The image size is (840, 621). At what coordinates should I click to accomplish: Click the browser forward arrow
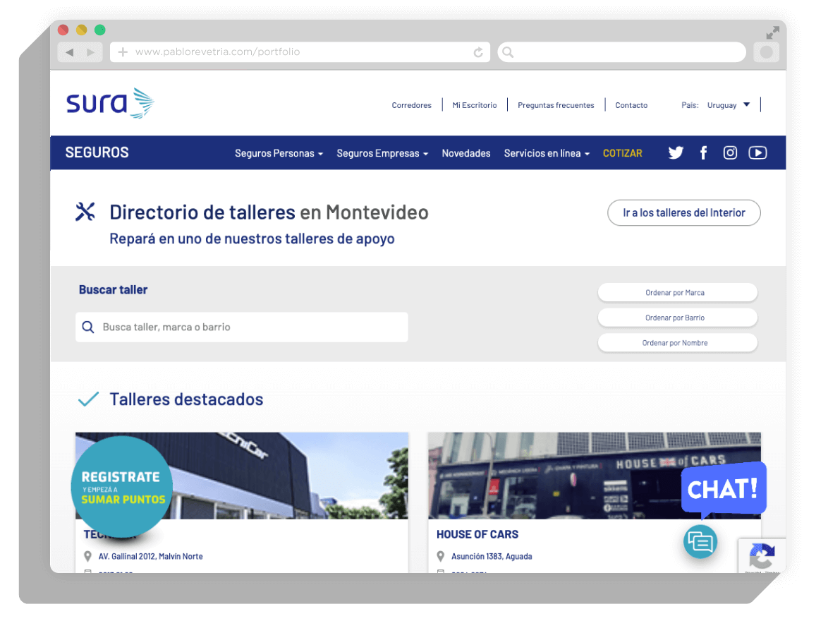90,52
